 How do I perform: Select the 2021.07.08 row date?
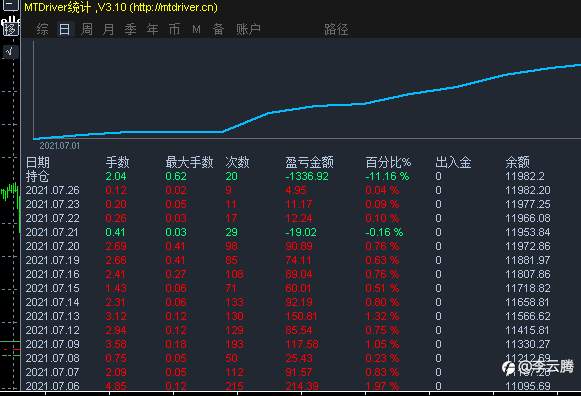pos(52,358)
